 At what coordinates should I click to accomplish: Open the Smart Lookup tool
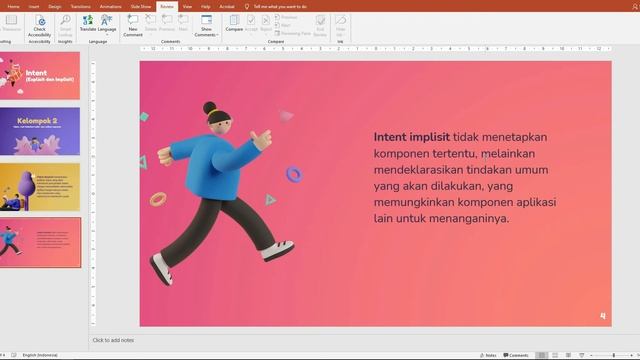(x=65, y=26)
